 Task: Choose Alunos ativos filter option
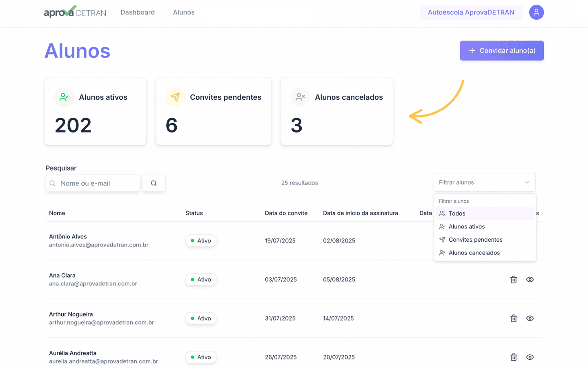click(x=485, y=227)
